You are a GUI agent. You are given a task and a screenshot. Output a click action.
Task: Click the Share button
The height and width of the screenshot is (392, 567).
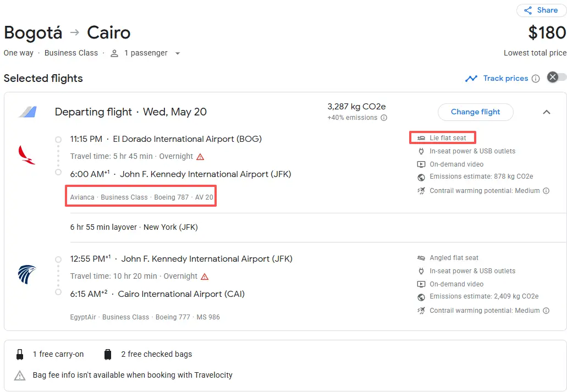(x=541, y=10)
